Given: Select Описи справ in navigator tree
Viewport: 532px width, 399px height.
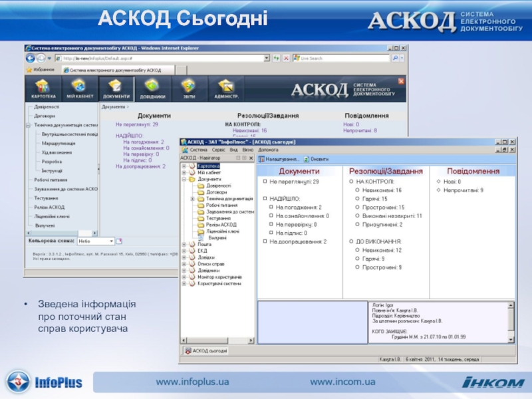Looking at the screenshot, I should click(x=211, y=264).
